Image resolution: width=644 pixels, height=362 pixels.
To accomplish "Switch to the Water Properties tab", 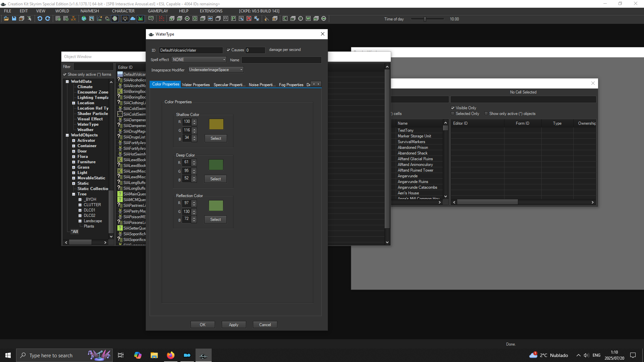I will tap(196, 85).
